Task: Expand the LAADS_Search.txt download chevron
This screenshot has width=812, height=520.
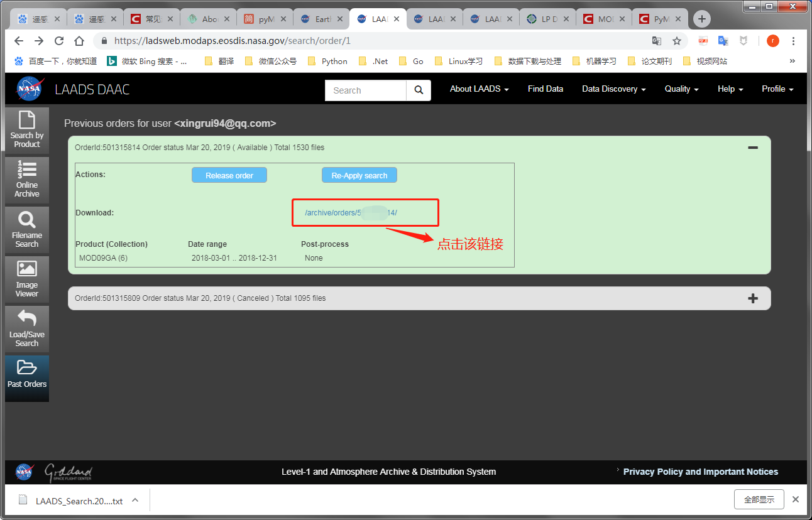Action: pyautogui.click(x=135, y=499)
